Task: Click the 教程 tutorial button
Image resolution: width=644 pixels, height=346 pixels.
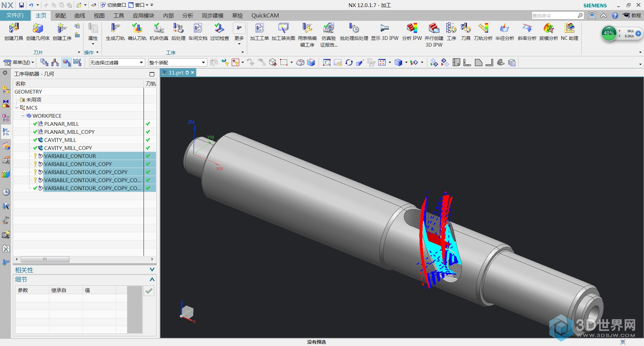Action: tap(632, 15)
